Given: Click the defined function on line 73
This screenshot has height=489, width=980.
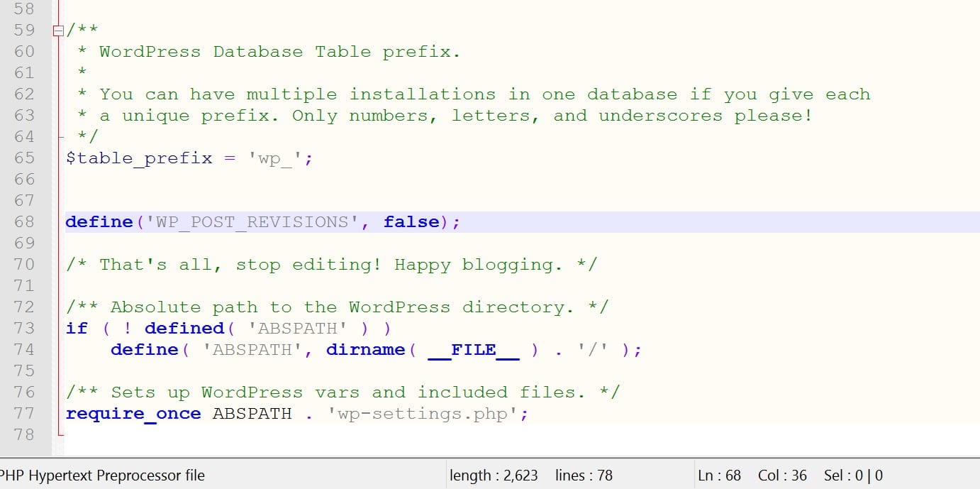Looking at the screenshot, I should pyautogui.click(x=184, y=328).
